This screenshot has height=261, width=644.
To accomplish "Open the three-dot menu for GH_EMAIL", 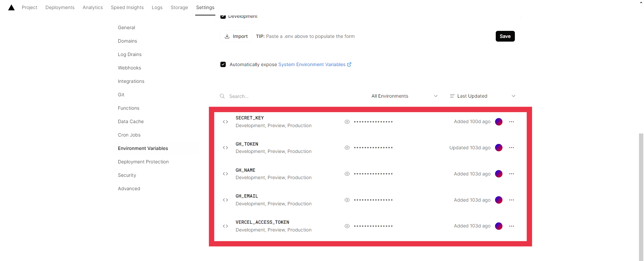I will tap(512, 200).
